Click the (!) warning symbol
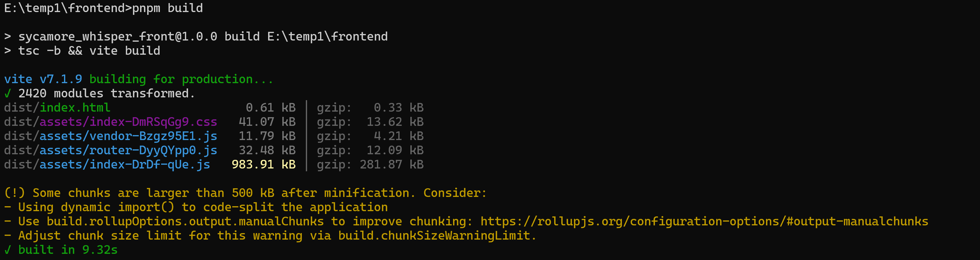The height and width of the screenshot is (260, 980). [15, 193]
